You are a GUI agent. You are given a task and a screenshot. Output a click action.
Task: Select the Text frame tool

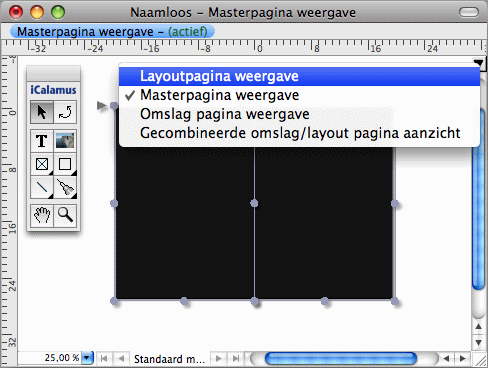tap(42, 141)
